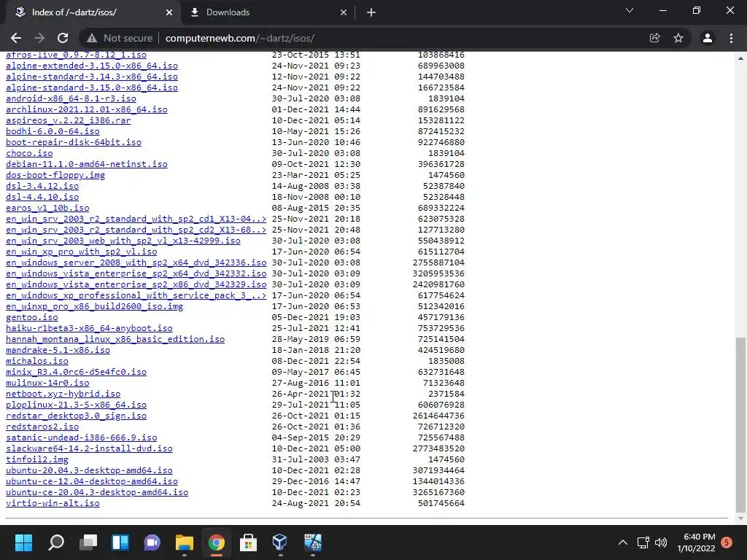Download redstar_desktop3.0_sign.iso

point(76,416)
